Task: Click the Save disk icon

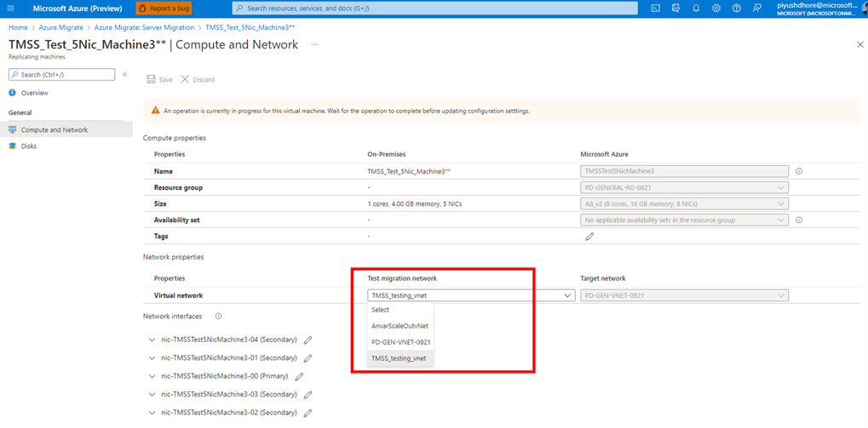Action: [151, 80]
